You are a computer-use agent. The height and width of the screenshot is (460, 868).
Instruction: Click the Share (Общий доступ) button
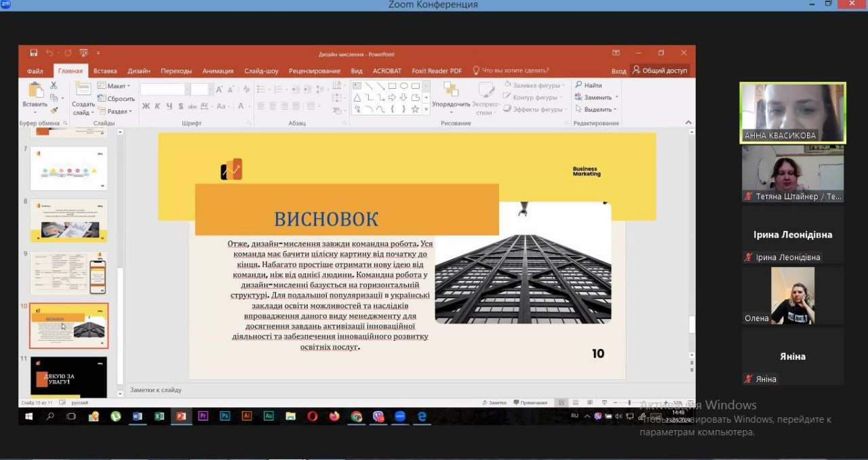pyautogui.click(x=659, y=70)
